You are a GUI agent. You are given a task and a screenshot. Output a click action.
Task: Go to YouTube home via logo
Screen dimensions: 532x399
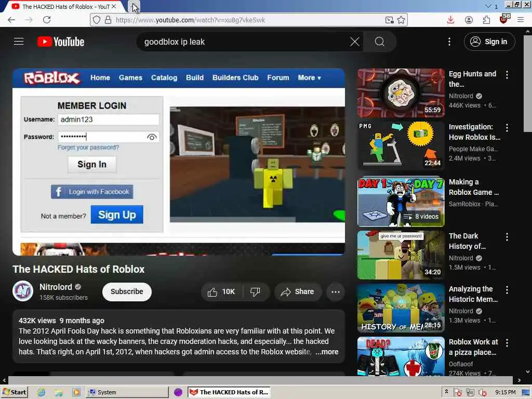(61, 42)
